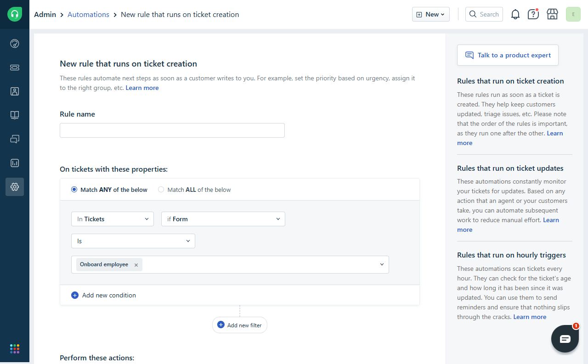Click the Rules that run on ticket updates heading
Image resolution: width=588 pixels, height=364 pixels.
510,168
